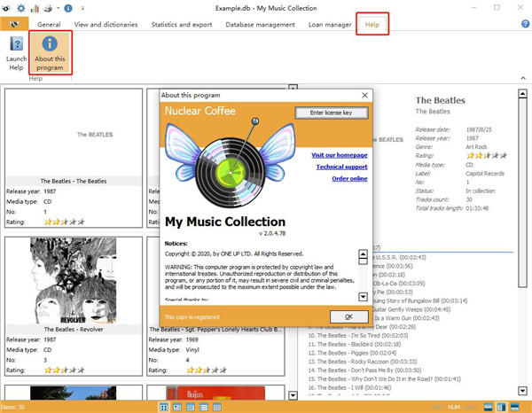The image size is (532, 413).
Task: Close the About this program dialog
Action: tap(364, 96)
